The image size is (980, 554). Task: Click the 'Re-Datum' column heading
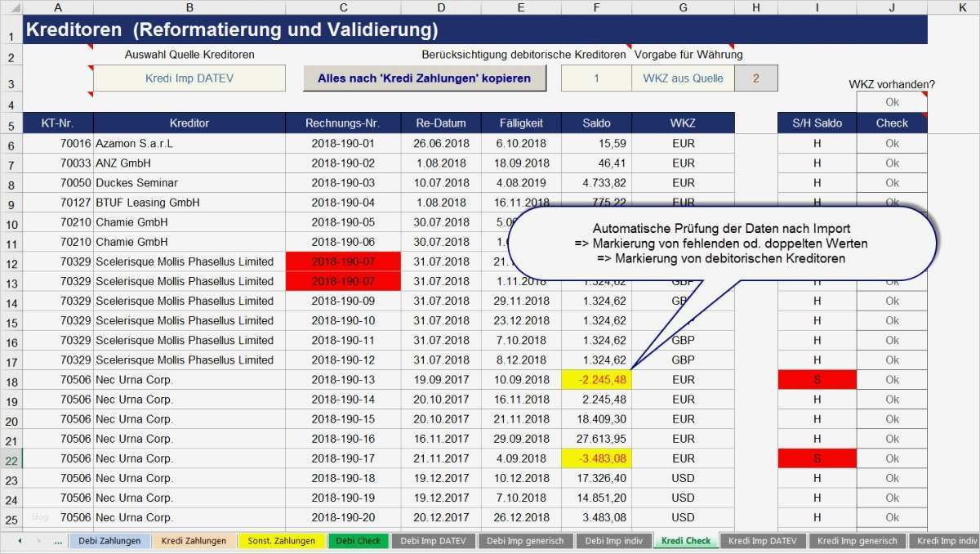pyautogui.click(x=441, y=123)
